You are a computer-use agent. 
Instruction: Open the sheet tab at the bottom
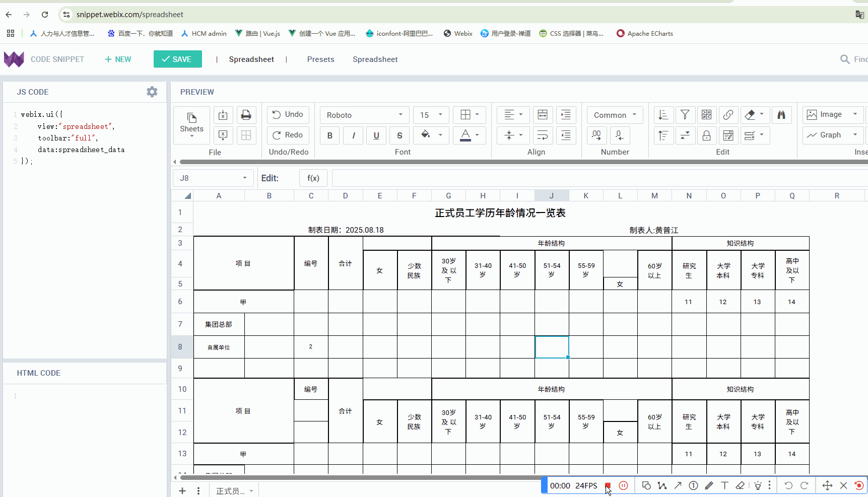tap(231, 491)
